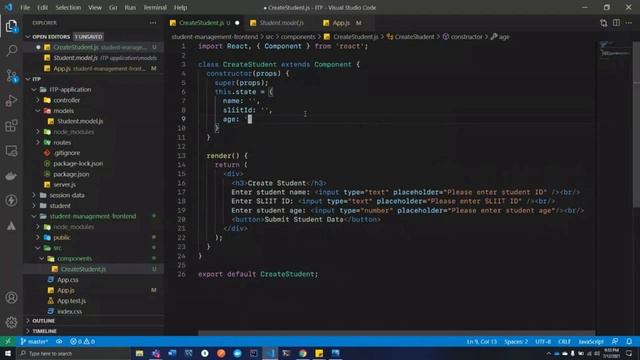Screen dimensions: 640x360
Task: Click the CRLF end of line status
Action: [x=564, y=341]
